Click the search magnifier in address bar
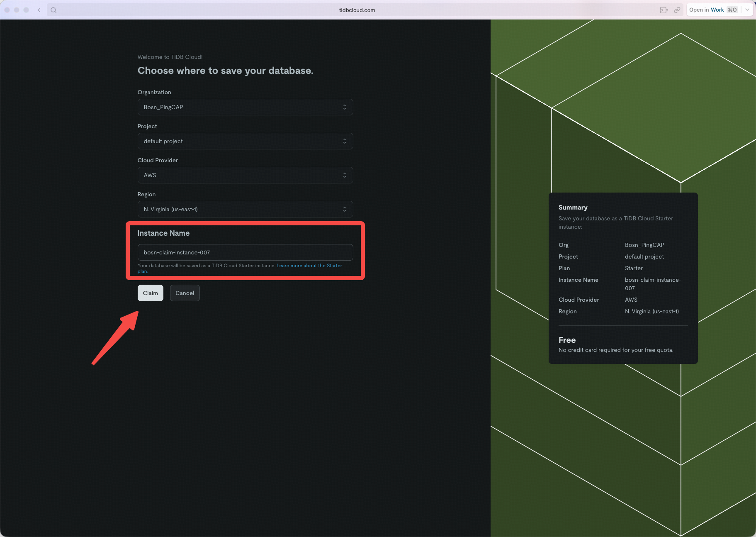Viewport: 756px width, 537px height. pyautogui.click(x=53, y=10)
